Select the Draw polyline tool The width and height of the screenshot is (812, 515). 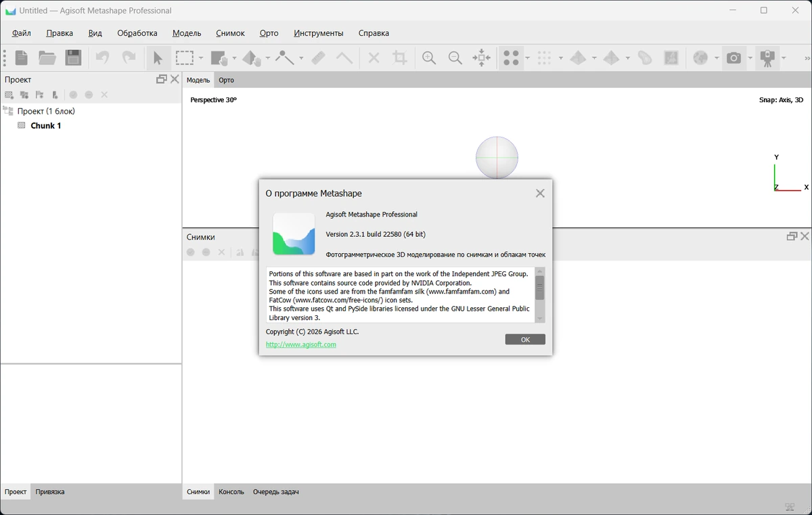pos(284,58)
